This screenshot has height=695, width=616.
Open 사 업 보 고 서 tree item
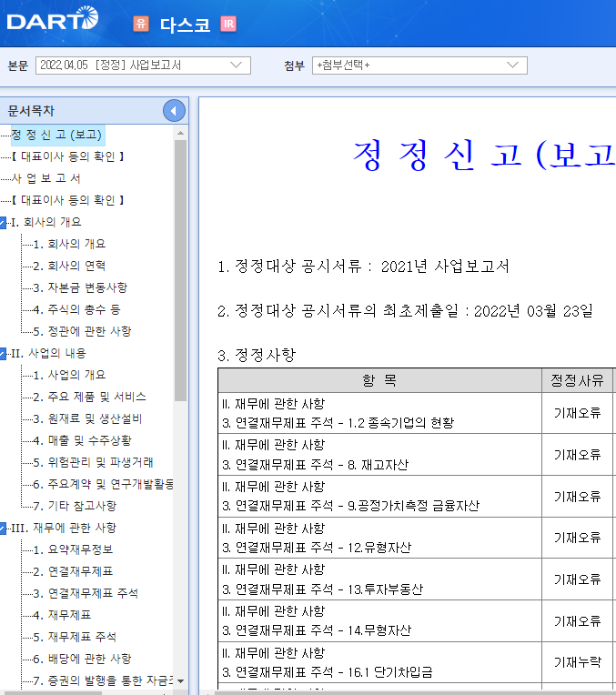pyautogui.click(x=45, y=178)
